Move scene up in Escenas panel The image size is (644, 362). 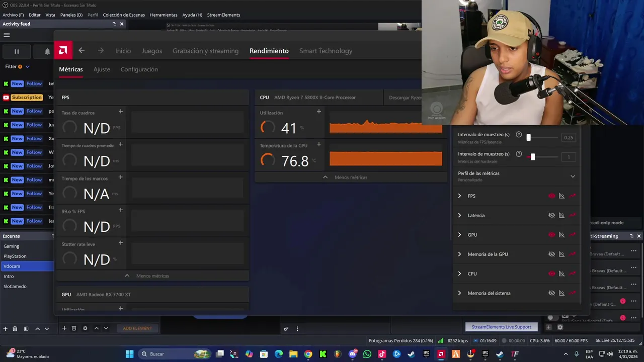37,328
